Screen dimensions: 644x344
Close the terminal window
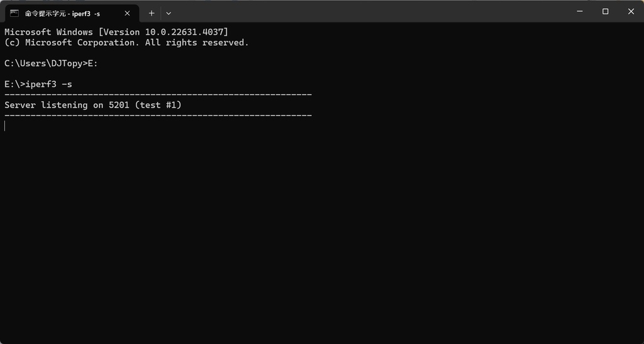(x=631, y=11)
